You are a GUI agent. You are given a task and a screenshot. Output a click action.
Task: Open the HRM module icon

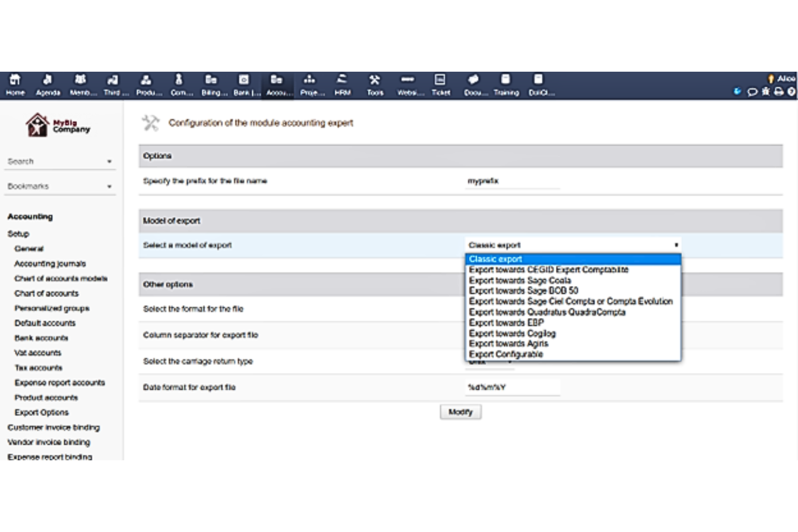pos(342,80)
